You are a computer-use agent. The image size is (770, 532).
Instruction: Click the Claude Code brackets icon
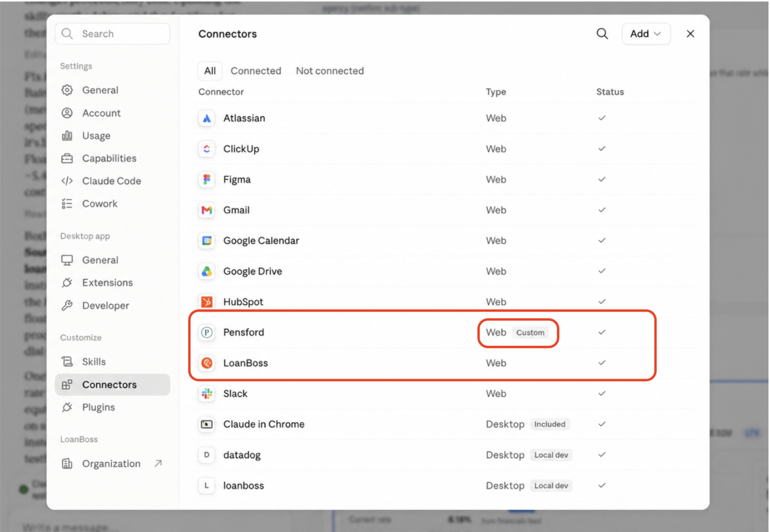(x=67, y=181)
